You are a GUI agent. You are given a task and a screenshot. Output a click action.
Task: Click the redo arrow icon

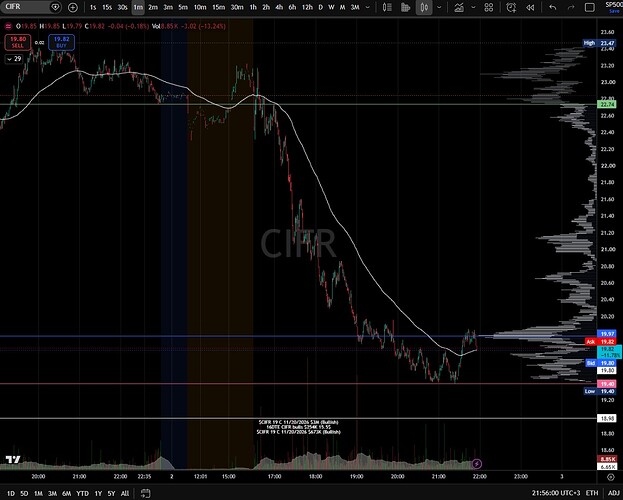coord(571,7)
